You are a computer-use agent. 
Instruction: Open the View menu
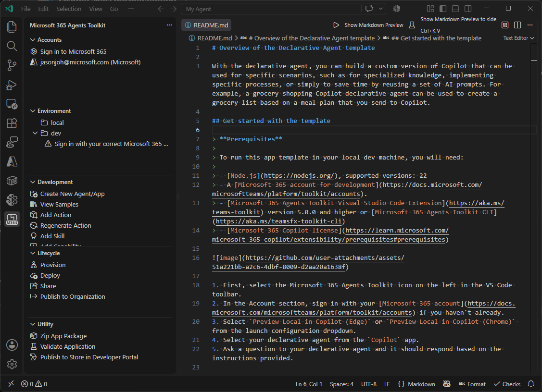[95, 9]
